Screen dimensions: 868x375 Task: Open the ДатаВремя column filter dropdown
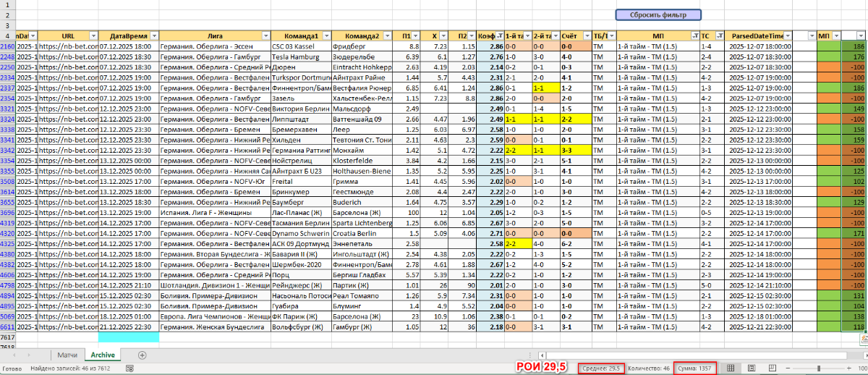(x=153, y=35)
